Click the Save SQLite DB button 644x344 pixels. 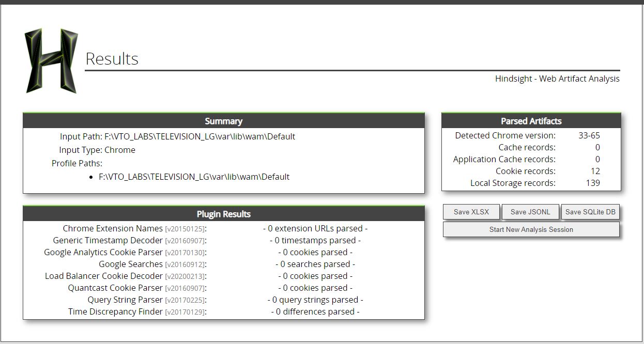tap(590, 212)
